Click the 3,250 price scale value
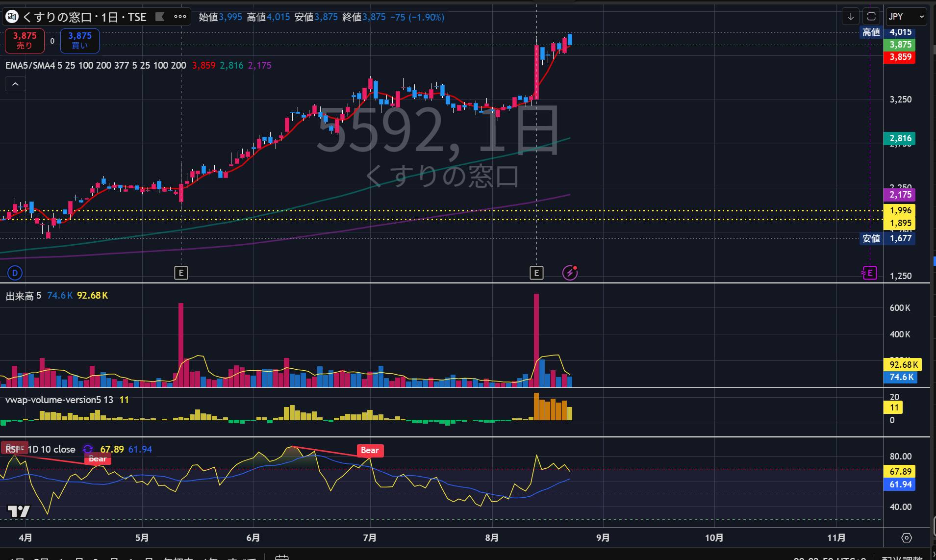Viewport: 936px width, 560px height. 901,100
